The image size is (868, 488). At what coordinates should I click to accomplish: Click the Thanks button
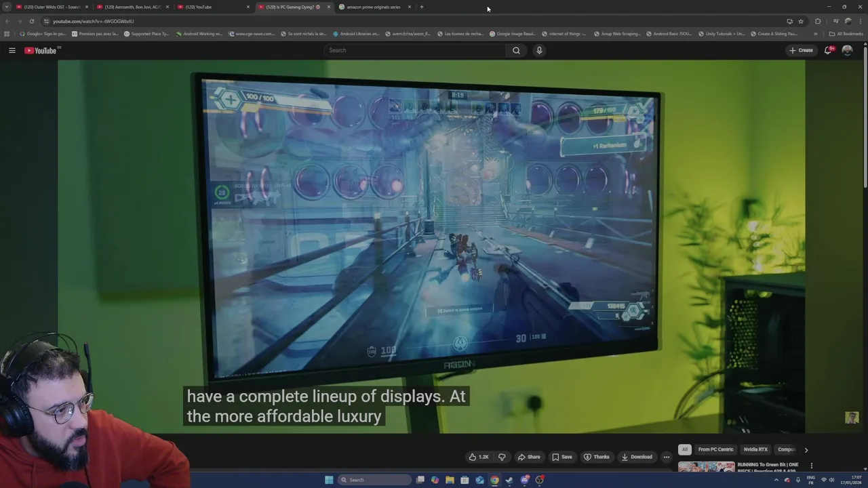[596, 457]
